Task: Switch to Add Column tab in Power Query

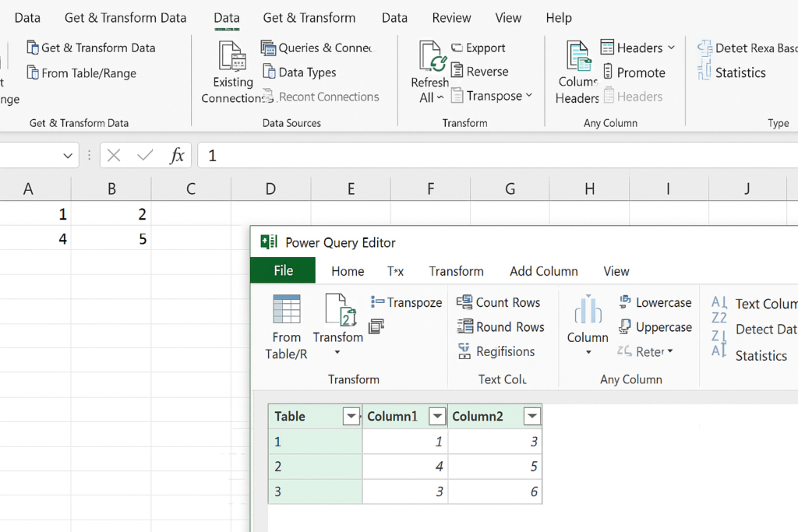Action: pyautogui.click(x=543, y=271)
